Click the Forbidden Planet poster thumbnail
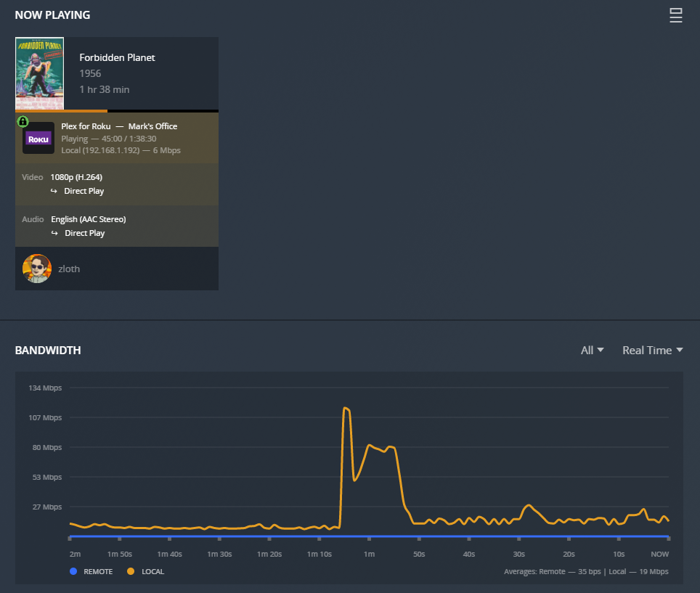The width and height of the screenshot is (700, 593). [x=39, y=73]
